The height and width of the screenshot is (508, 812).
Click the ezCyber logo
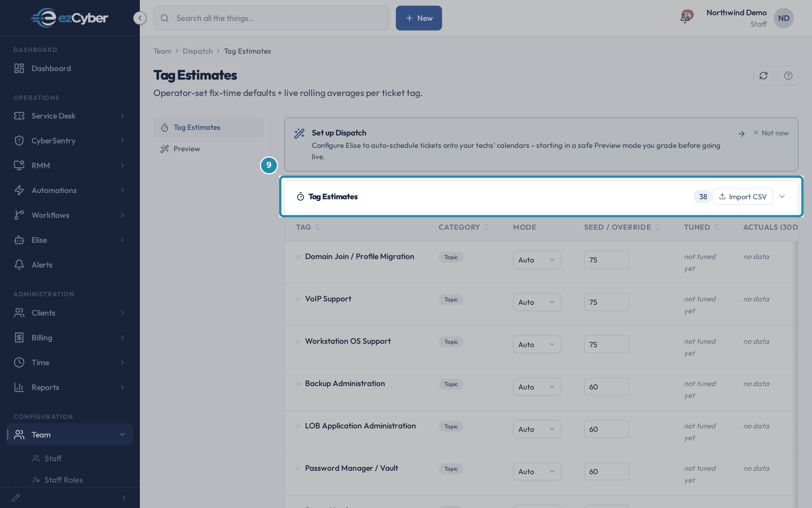69,18
